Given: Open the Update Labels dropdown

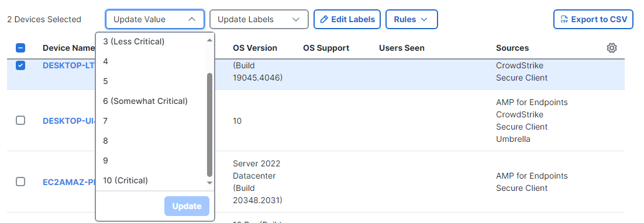Looking at the screenshot, I should pyautogui.click(x=259, y=19).
